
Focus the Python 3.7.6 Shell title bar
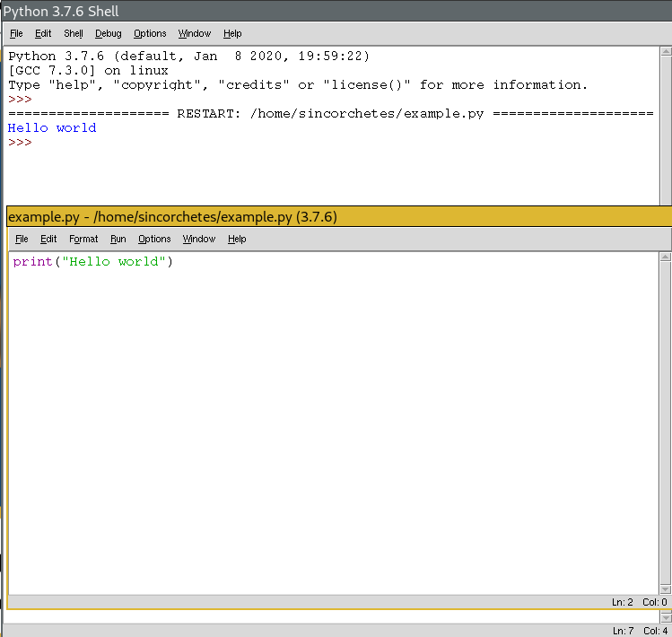point(359,12)
